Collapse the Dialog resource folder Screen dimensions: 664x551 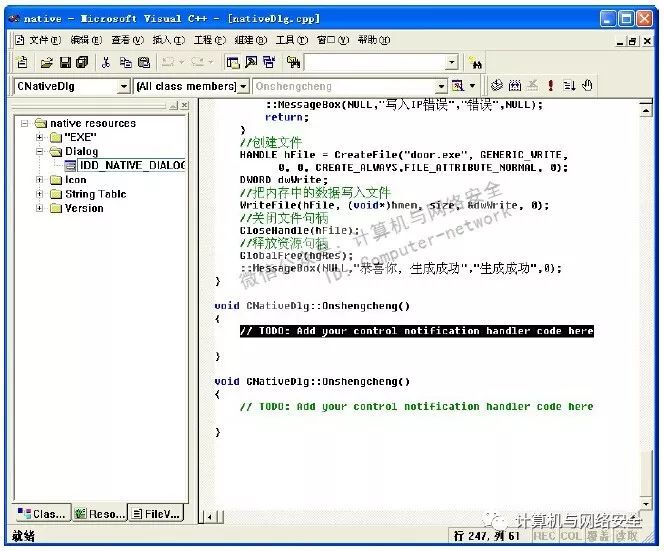[x=39, y=151]
